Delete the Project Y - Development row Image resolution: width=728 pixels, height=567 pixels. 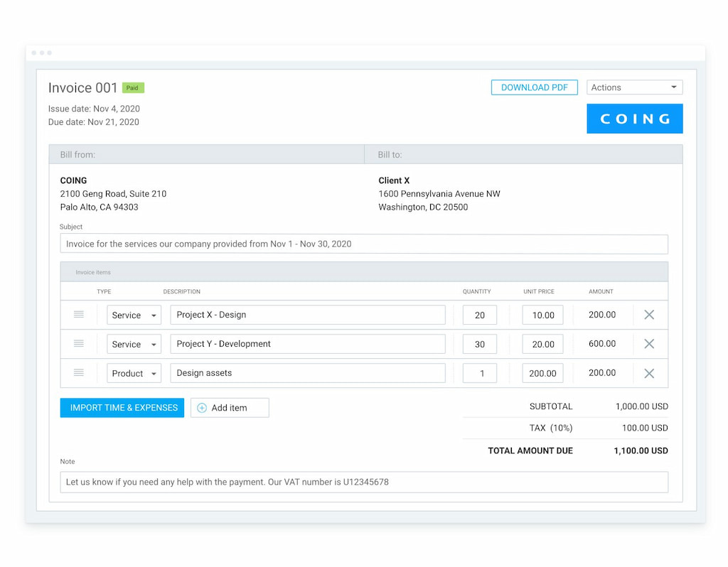coord(648,344)
